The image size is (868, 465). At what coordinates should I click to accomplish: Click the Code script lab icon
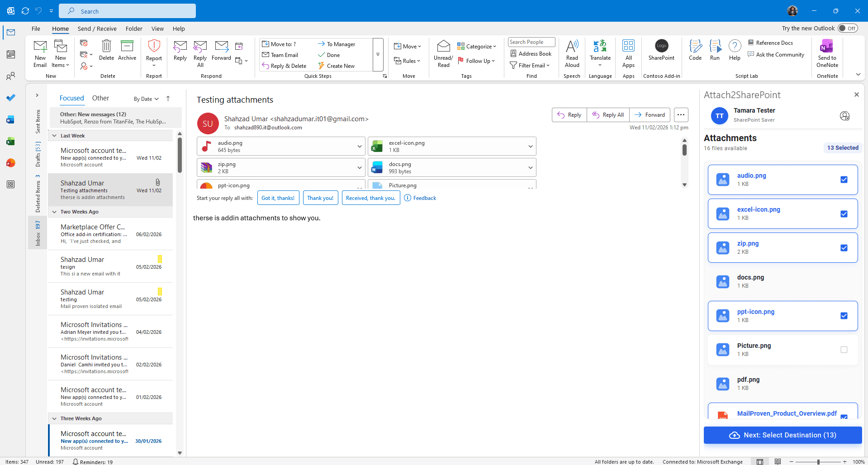(x=695, y=46)
